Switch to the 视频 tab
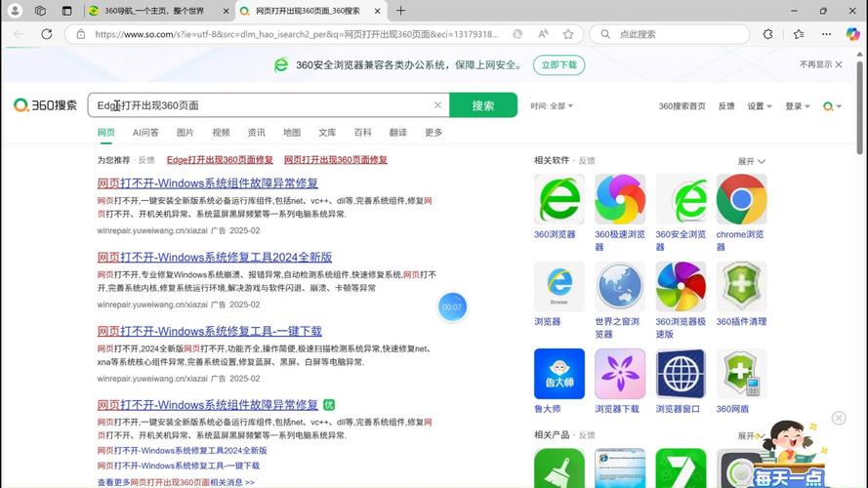This screenshot has width=868, height=488. click(221, 132)
